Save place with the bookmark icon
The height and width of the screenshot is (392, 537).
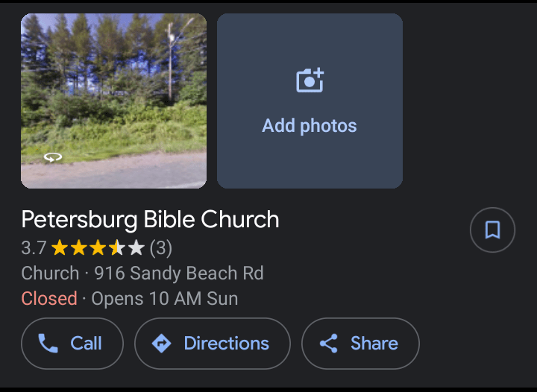click(x=492, y=230)
